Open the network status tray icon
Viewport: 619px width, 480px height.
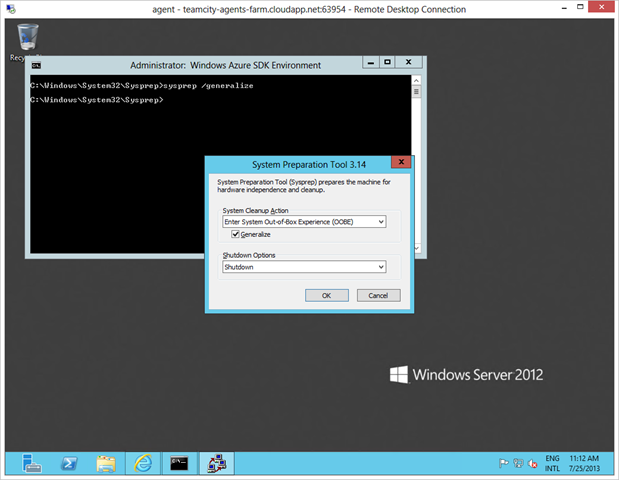518,463
